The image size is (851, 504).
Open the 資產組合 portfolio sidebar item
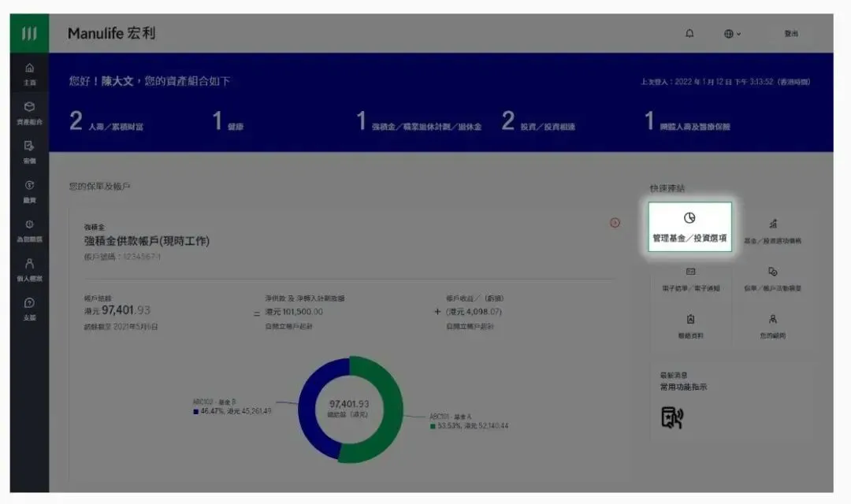click(x=29, y=113)
